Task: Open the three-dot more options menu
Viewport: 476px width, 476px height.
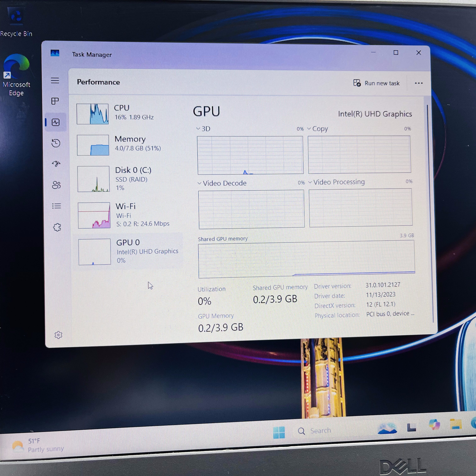Action: pyautogui.click(x=419, y=83)
